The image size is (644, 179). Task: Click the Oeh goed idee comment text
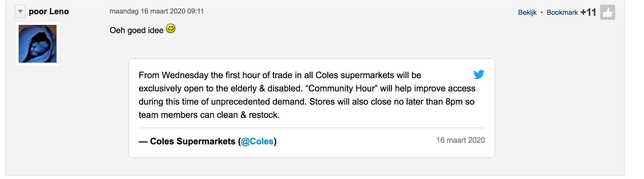[137, 30]
